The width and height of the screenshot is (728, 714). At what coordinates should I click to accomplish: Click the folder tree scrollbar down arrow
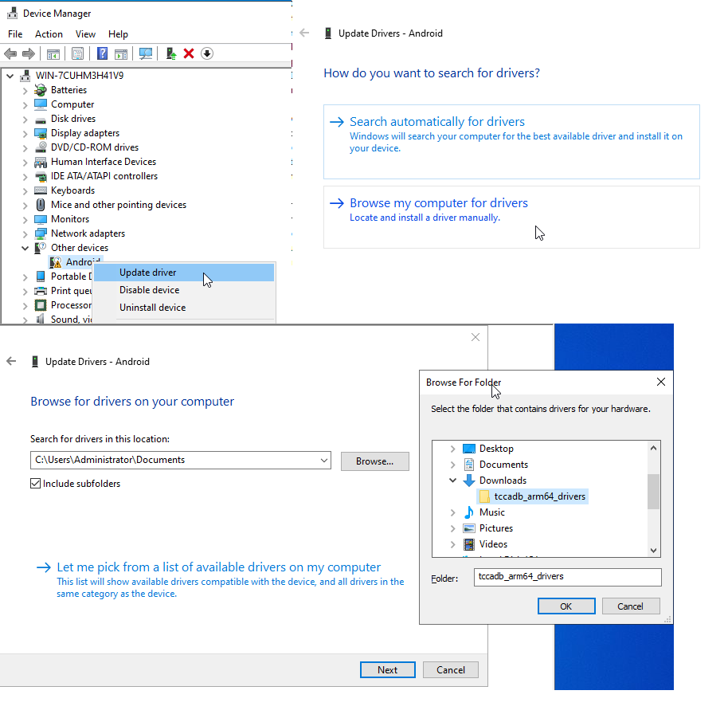tap(654, 551)
